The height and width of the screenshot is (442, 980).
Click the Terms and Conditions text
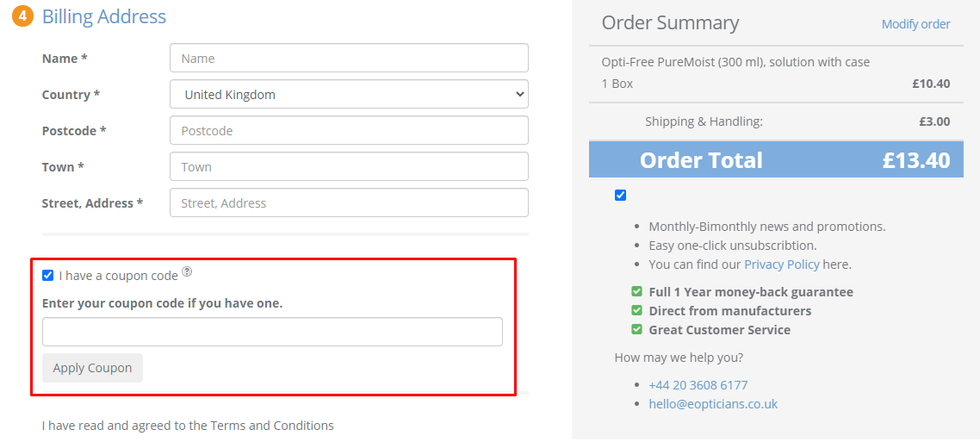pos(271,426)
